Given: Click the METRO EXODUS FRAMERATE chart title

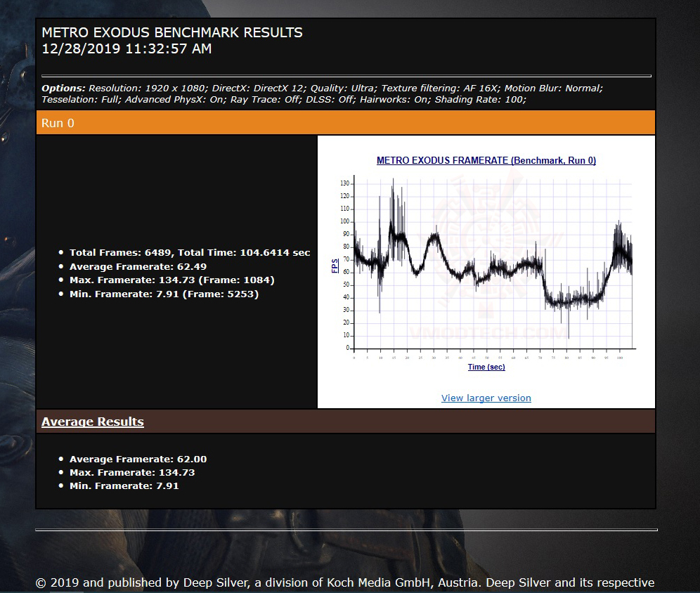Looking at the screenshot, I should coord(486,161).
